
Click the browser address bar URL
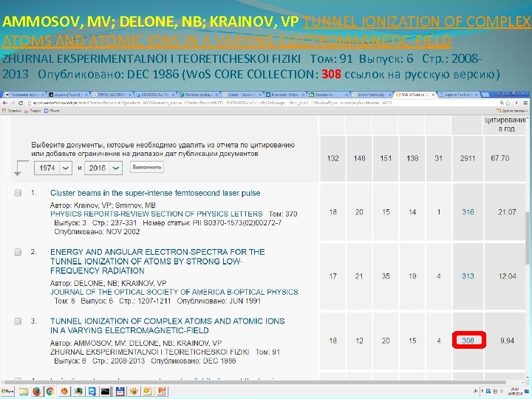tap(211, 103)
